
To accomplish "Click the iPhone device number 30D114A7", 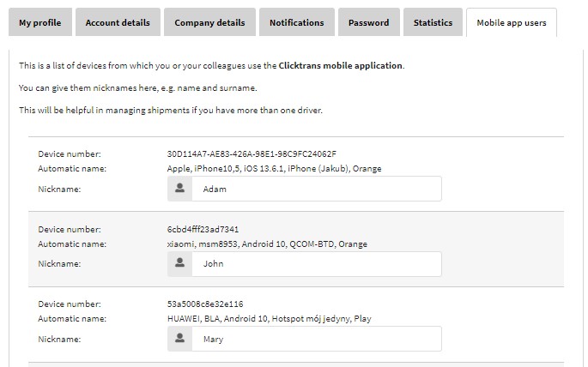I will [x=252, y=154].
